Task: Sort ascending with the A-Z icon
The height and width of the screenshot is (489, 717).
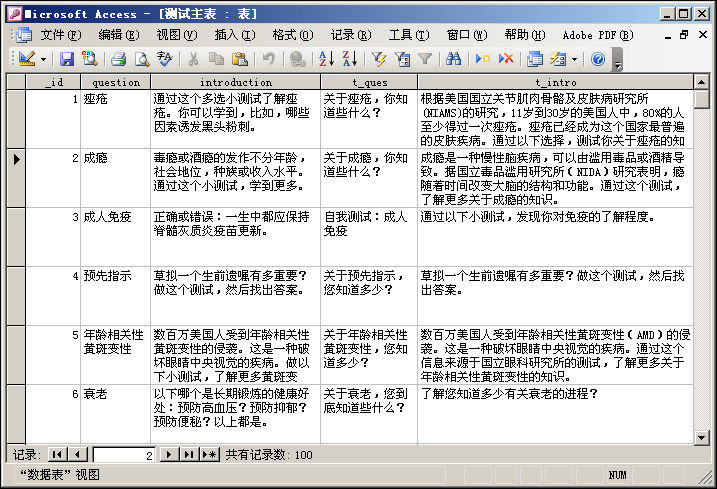Action: [326, 59]
